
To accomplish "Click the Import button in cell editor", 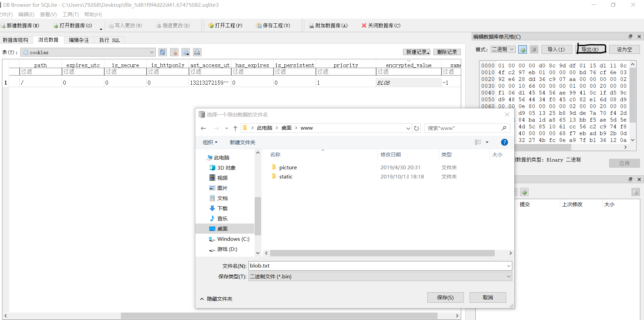I will (556, 49).
